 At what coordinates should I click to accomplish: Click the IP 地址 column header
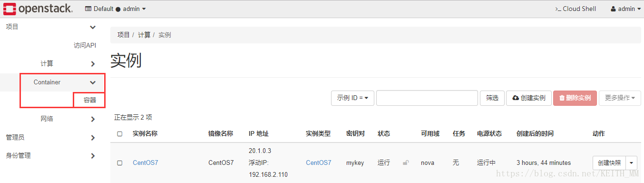click(259, 134)
